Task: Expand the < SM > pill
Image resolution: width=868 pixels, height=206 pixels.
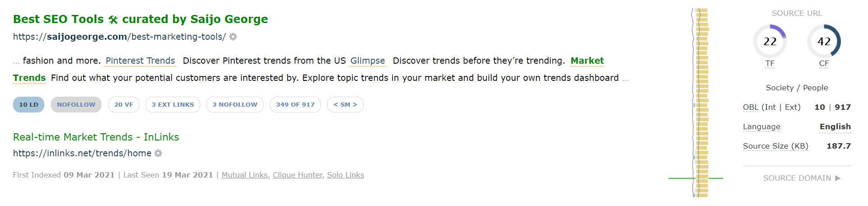Action: tap(345, 104)
